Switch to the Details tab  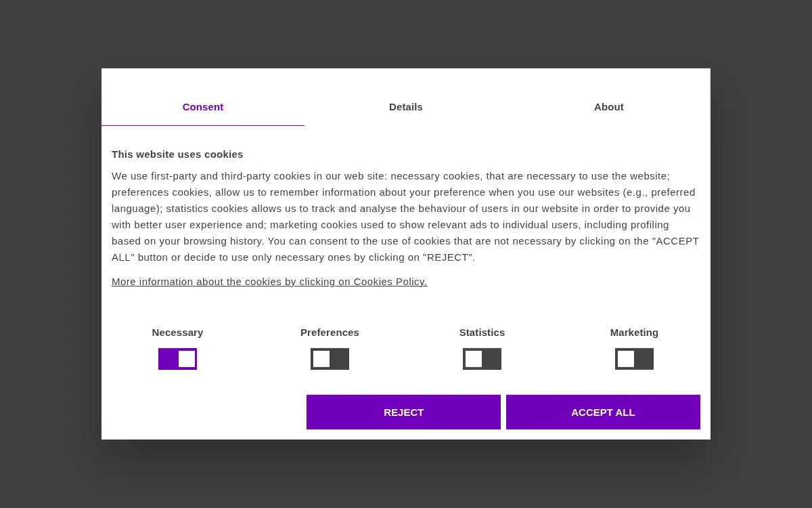tap(406, 107)
